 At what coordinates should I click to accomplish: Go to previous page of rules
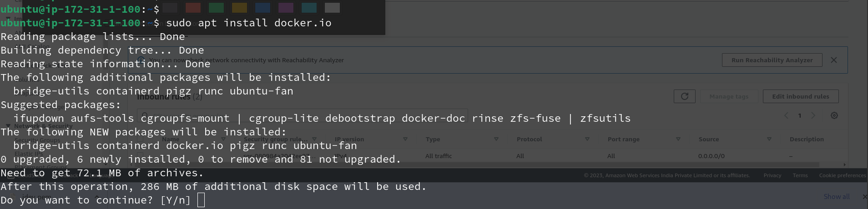coord(786,115)
